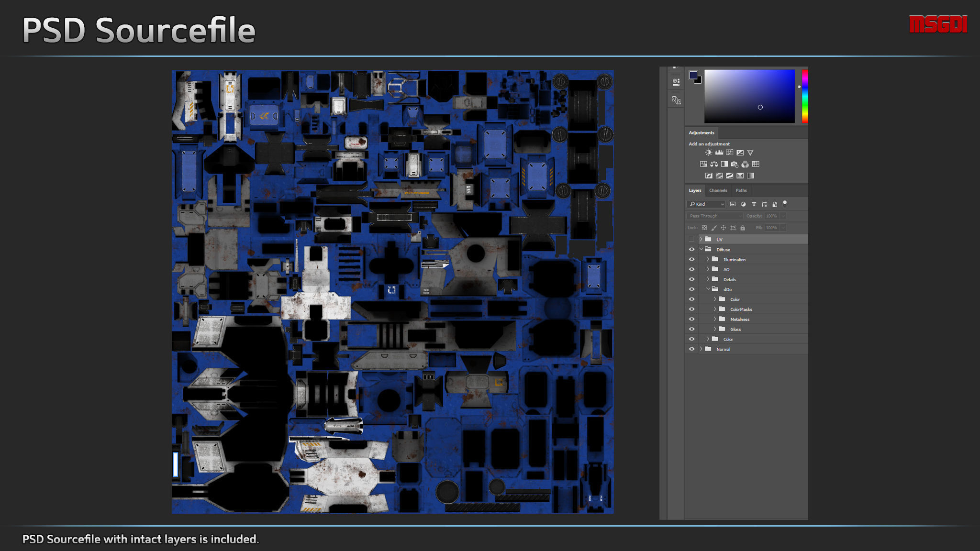This screenshot has width=980, height=551.
Task: Filter layers by type layers
Action: click(754, 204)
